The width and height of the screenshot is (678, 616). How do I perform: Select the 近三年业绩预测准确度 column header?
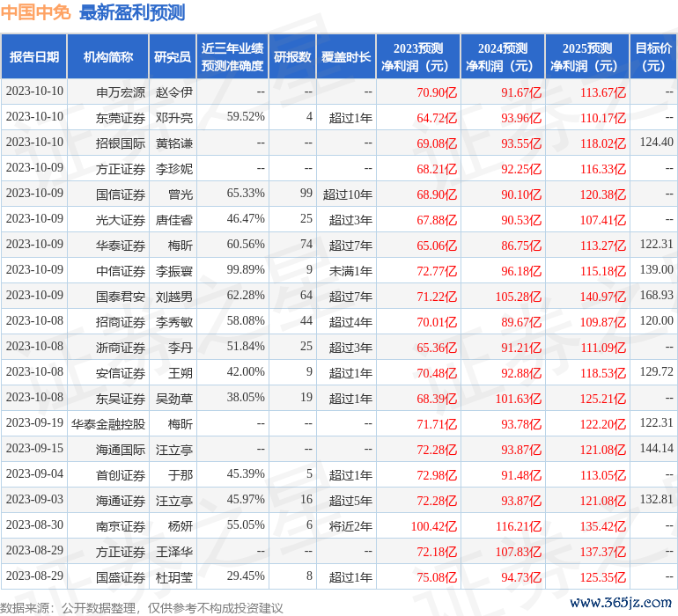pos(232,57)
